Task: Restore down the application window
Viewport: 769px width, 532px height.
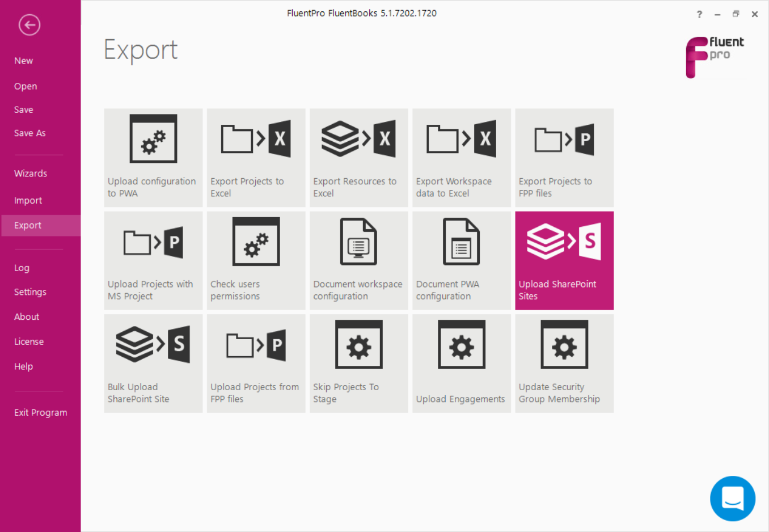Action: point(736,14)
